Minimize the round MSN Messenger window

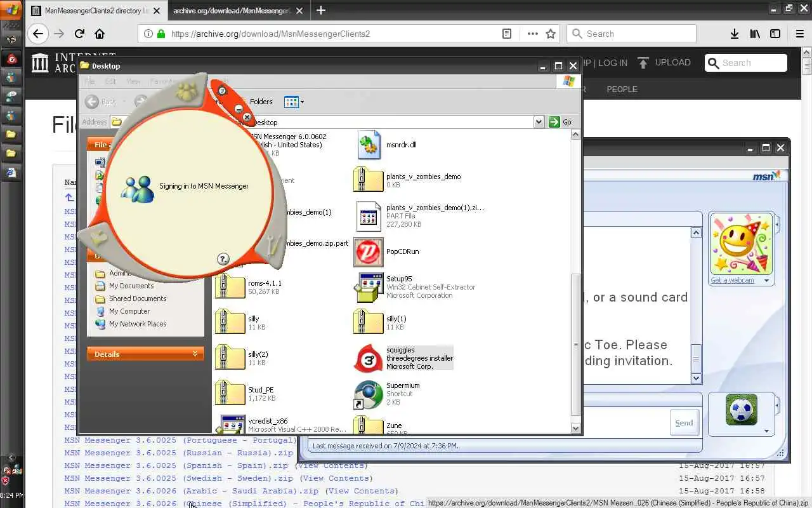(239, 109)
